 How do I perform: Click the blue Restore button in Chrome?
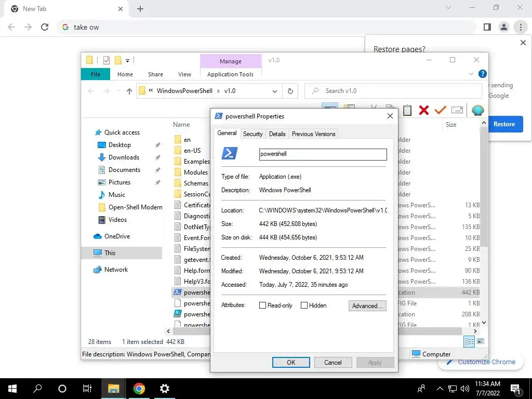click(x=505, y=124)
